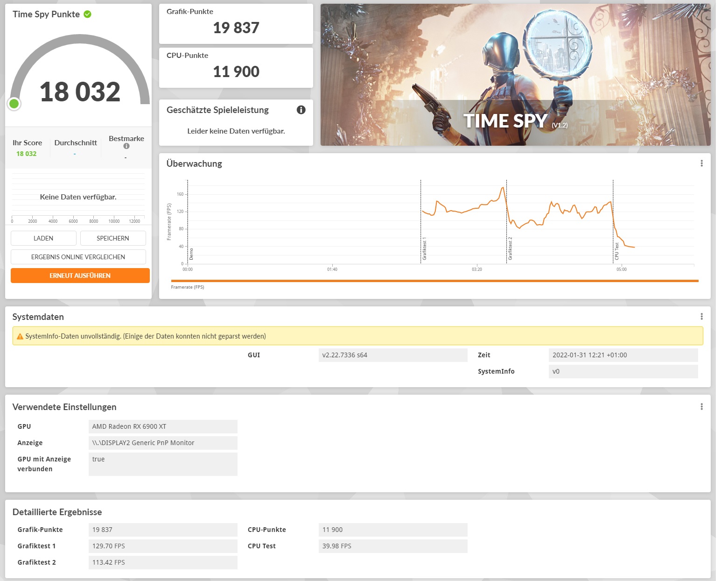Click CPU Test result 39.98 FPS

(x=393, y=546)
